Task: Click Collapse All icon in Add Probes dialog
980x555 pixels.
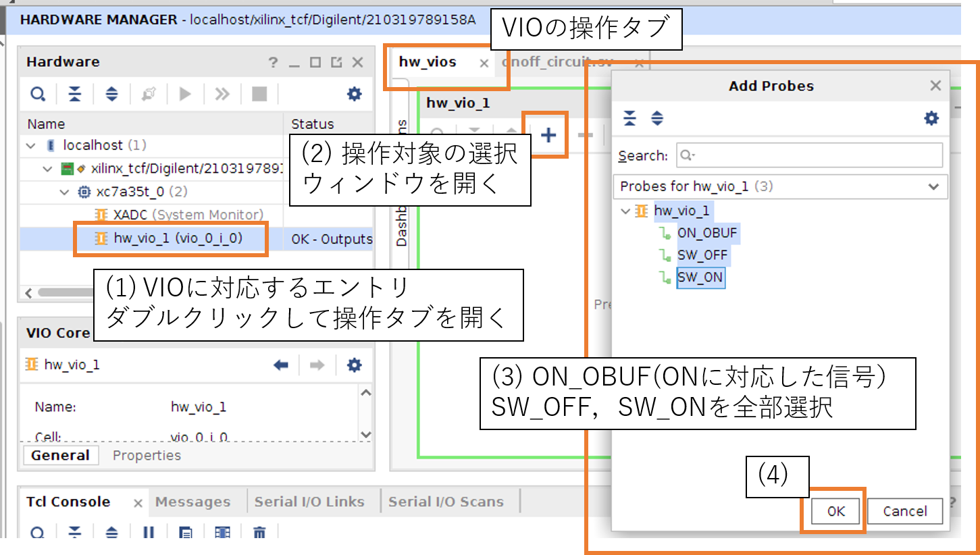Action: click(x=629, y=119)
